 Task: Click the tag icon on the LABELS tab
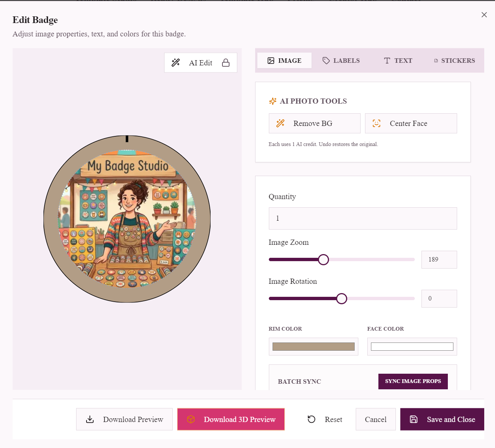click(x=326, y=61)
